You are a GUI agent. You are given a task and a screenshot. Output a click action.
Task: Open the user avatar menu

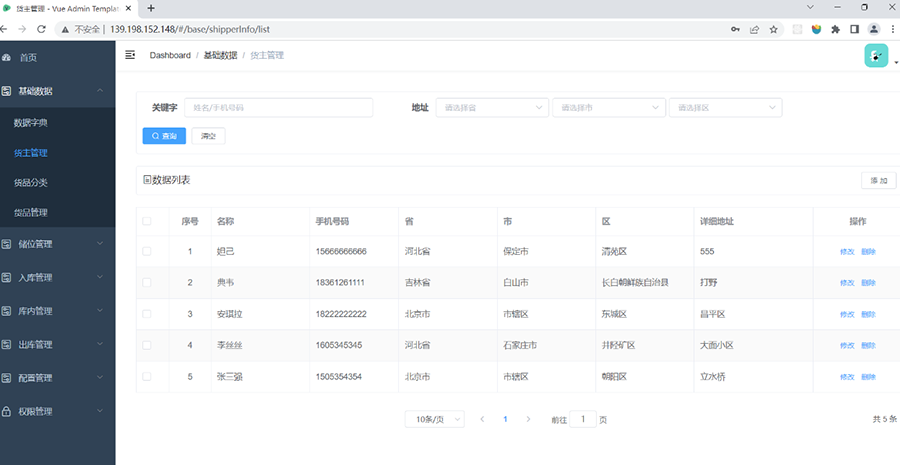pos(876,56)
